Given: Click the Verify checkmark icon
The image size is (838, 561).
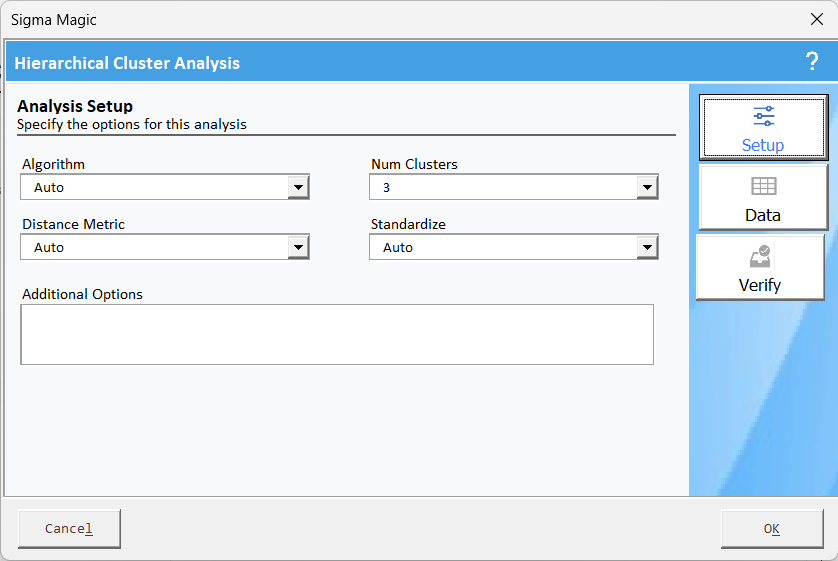Looking at the screenshot, I should point(760,257).
